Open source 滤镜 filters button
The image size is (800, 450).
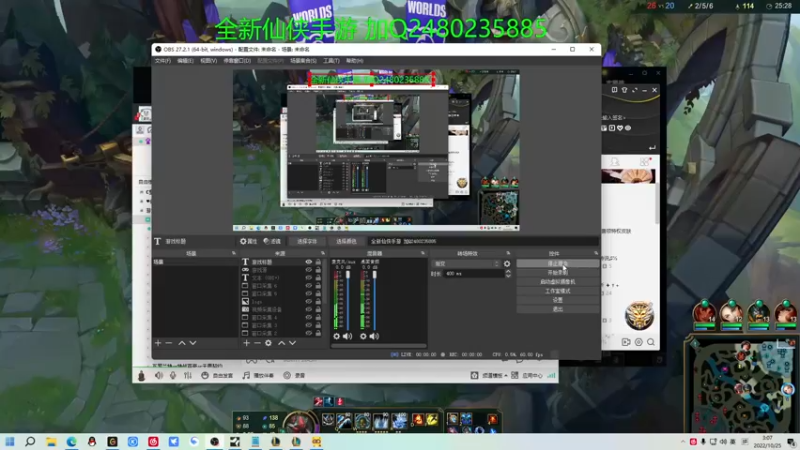click(272, 241)
